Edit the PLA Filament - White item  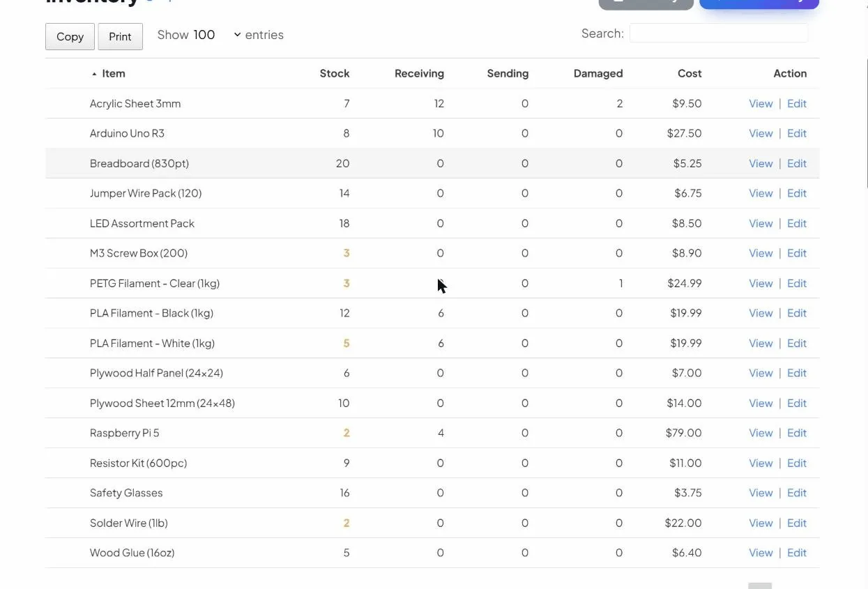[797, 343]
